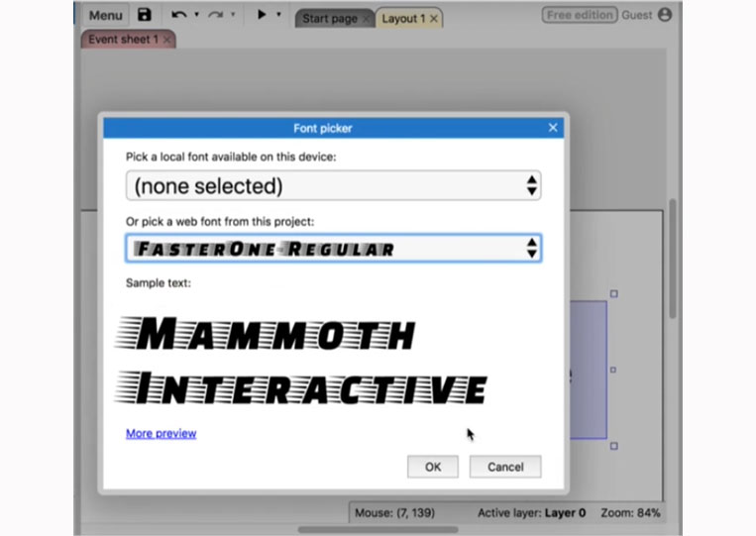Viewport: 756px width, 536px height.
Task: Click the undo arrow icon
Action: click(x=179, y=15)
